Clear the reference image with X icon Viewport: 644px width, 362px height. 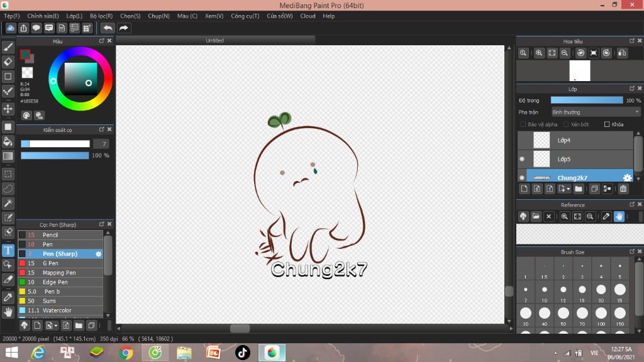(x=548, y=216)
